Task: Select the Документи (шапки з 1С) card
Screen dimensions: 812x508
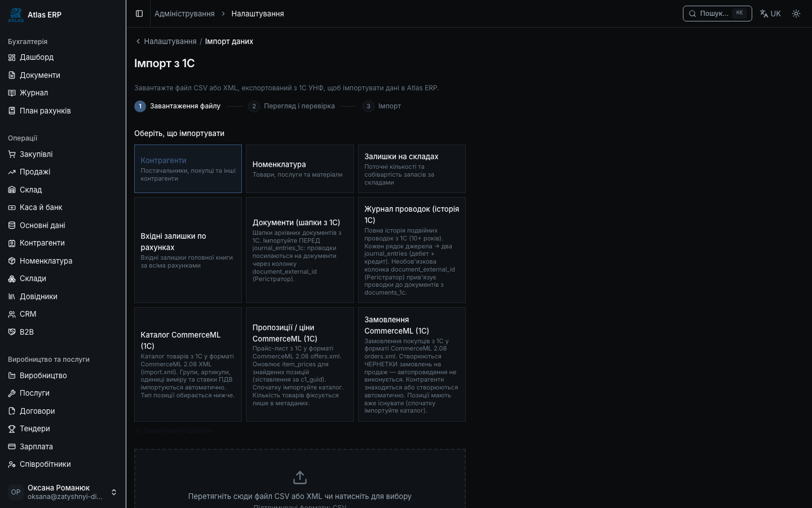Action: click(299, 250)
